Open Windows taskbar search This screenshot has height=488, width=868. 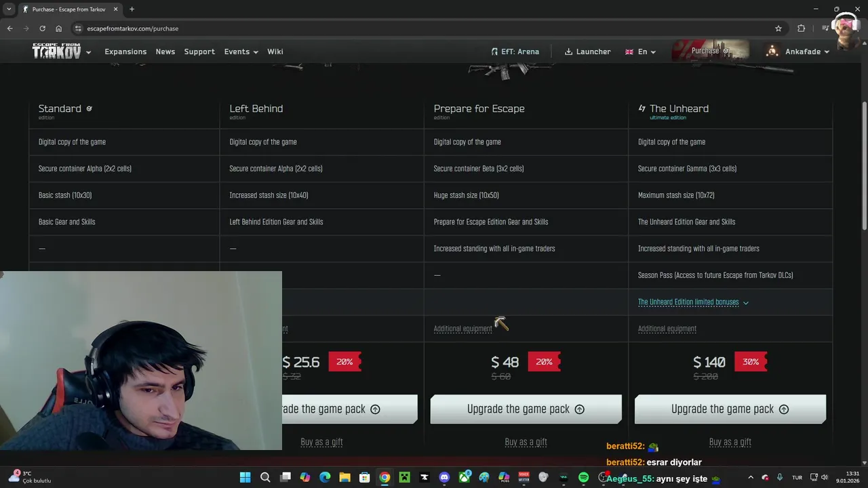265,477
